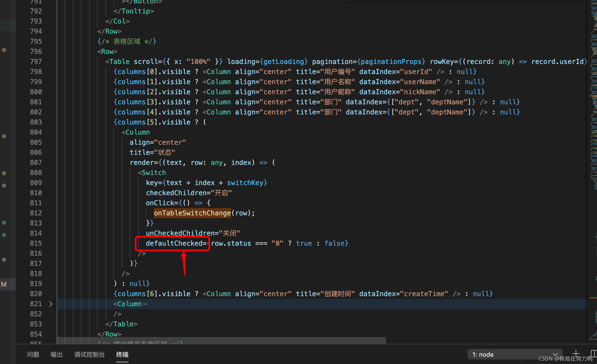Screen dimensions: 597x364
Task: Click switchKey in the Switch key expression
Action: (245, 183)
